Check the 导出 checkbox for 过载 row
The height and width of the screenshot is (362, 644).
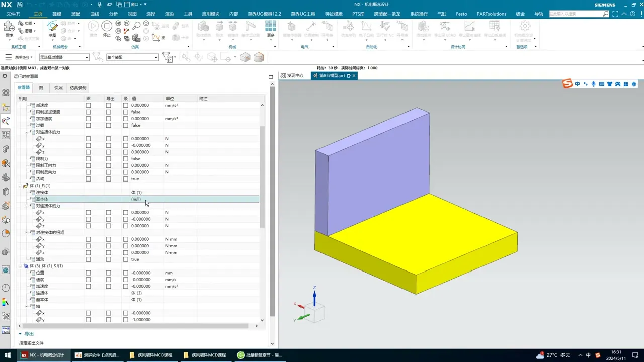pyautogui.click(x=108, y=125)
